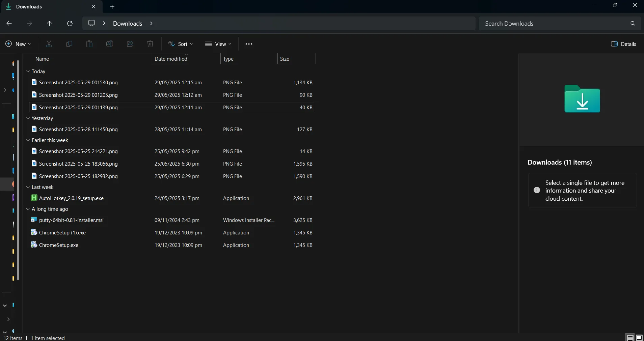The width and height of the screenshot is (644, 341).
Task: Collapse the Earlier this week group
Action: [x=28, y=140]
